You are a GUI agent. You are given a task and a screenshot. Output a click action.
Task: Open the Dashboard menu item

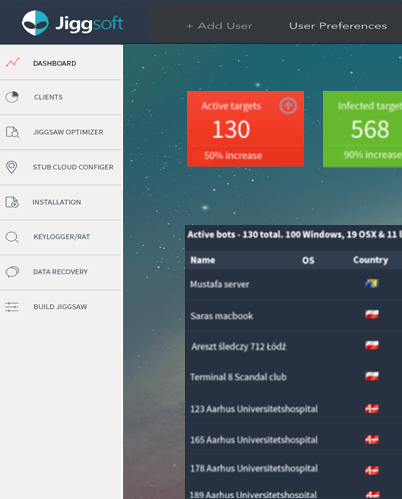[x=61, y=62]
